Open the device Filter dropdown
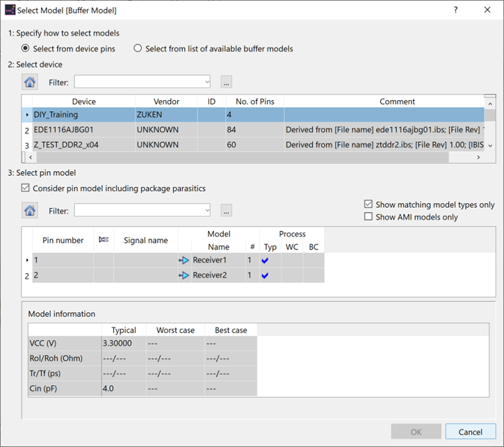The width and height of the screenshot is (504, 447). [x=206, y=82]
